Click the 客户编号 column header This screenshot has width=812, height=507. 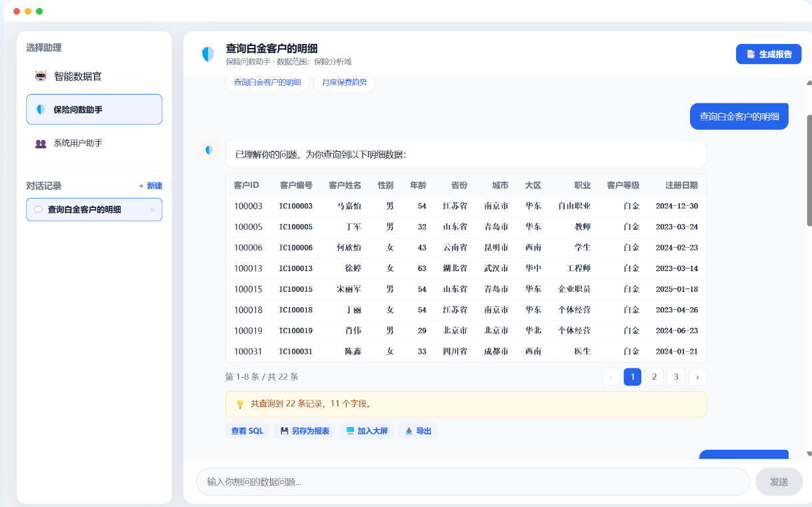(x=296, y=185)
